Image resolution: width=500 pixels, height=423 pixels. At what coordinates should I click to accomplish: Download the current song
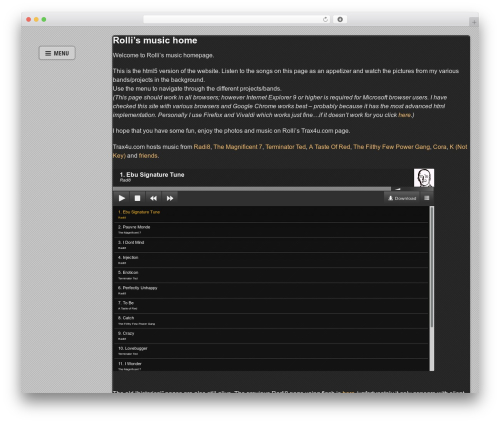[402, 198]
